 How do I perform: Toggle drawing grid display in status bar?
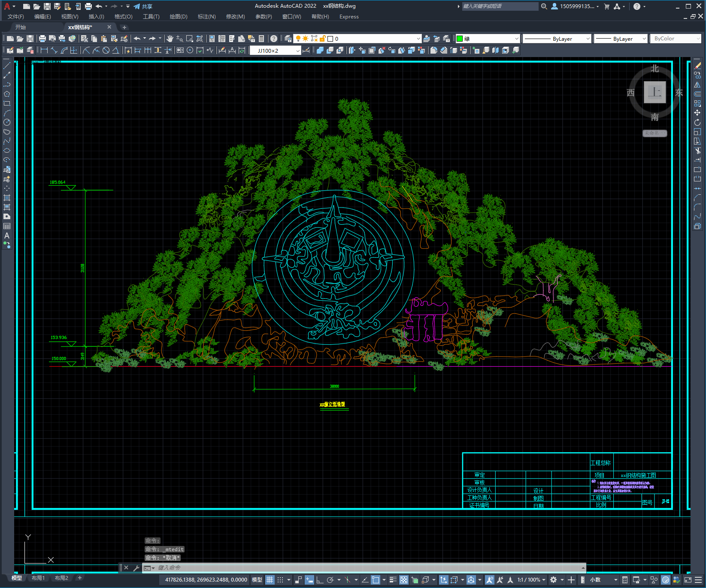(x=270, y=580)
